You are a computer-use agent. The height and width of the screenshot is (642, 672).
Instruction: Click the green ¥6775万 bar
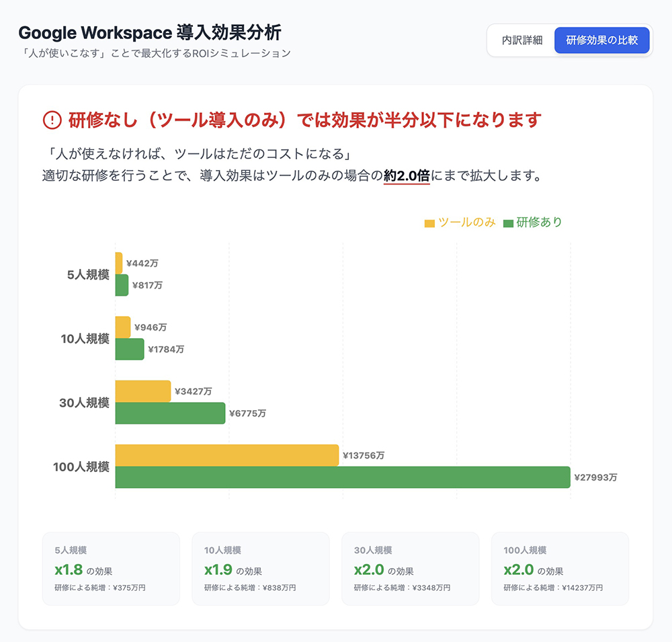(x=170, y=413)
